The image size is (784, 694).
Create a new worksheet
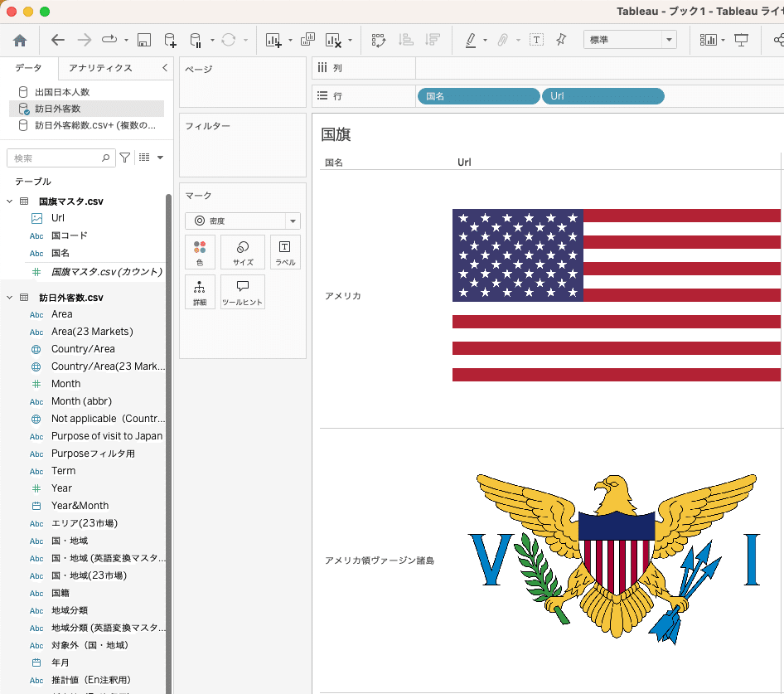click(273, 40)
